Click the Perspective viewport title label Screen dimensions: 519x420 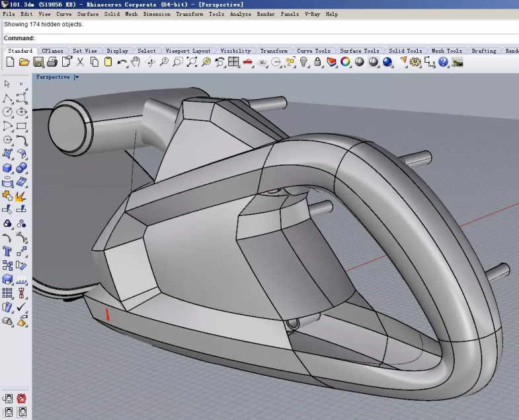[53, 77]
